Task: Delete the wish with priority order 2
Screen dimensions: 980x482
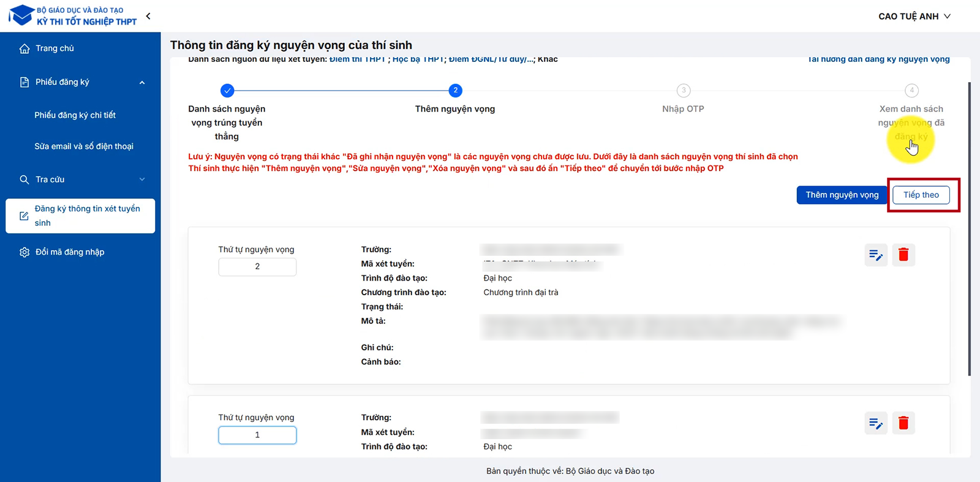Action: pyautogui.click(x=903, y=255)
